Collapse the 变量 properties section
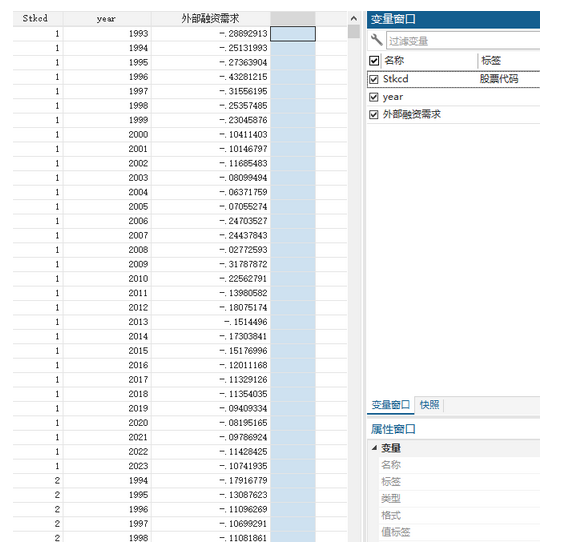Screen dimensions: 578x552 click(x=374, y=448)
